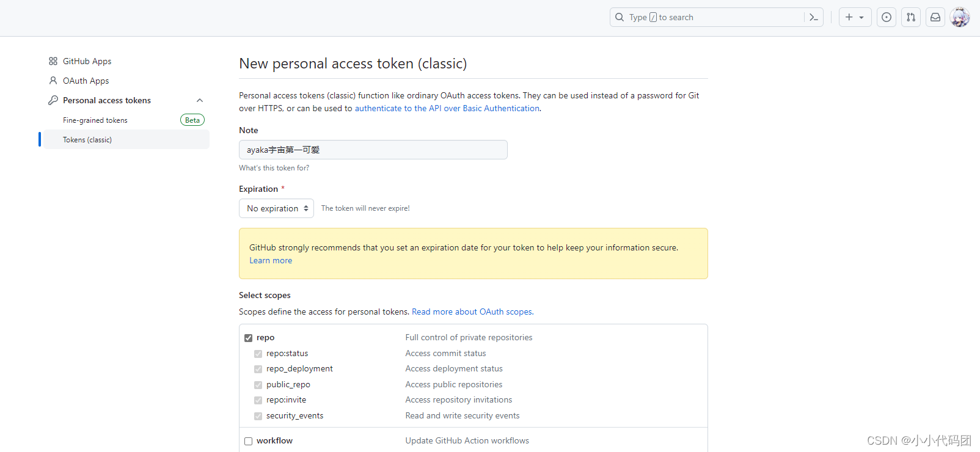Toggle the public_repo scope checkbox

[258, 385]
